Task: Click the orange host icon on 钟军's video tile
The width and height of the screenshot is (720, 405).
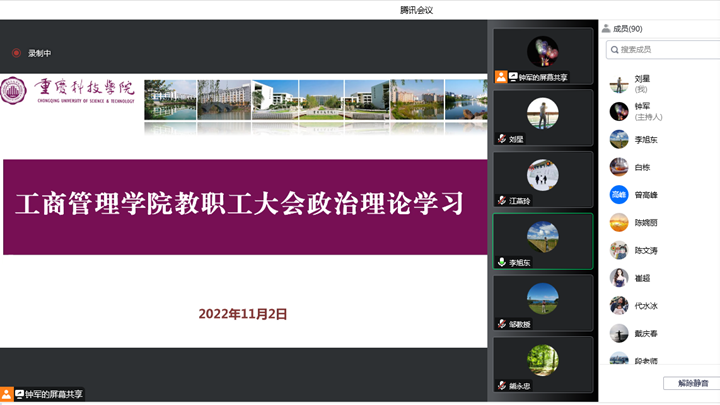Action: 501,77
